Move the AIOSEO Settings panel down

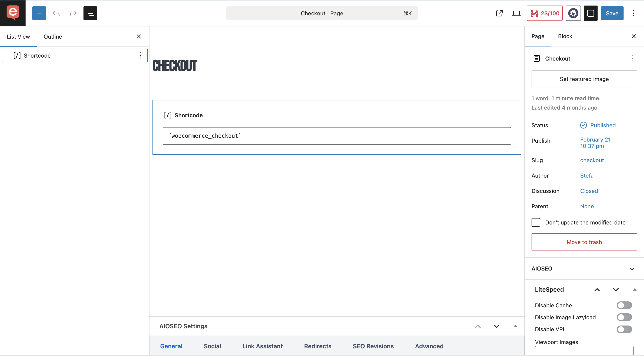[496, 326]
